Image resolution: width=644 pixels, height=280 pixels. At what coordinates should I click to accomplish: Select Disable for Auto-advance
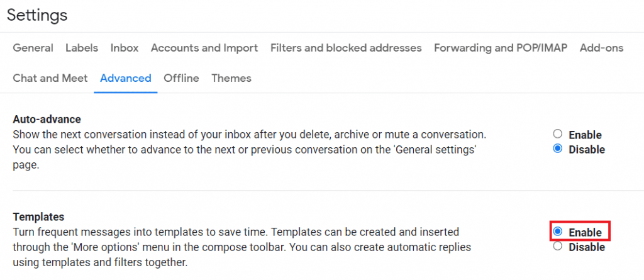(557, 149)
